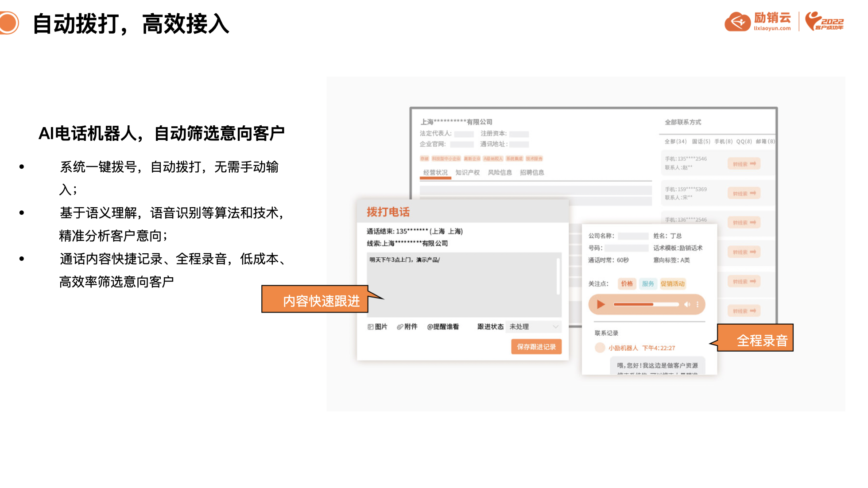Select the 价格 focus tag

click(627, 284)
